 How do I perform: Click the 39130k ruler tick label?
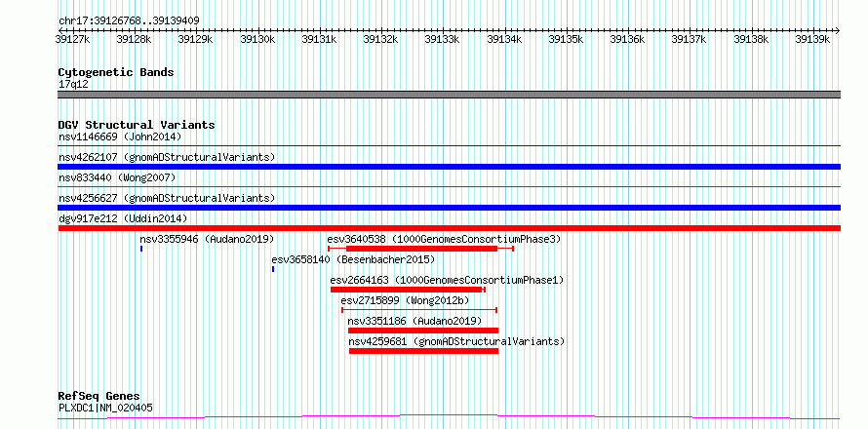coord(258,39)
